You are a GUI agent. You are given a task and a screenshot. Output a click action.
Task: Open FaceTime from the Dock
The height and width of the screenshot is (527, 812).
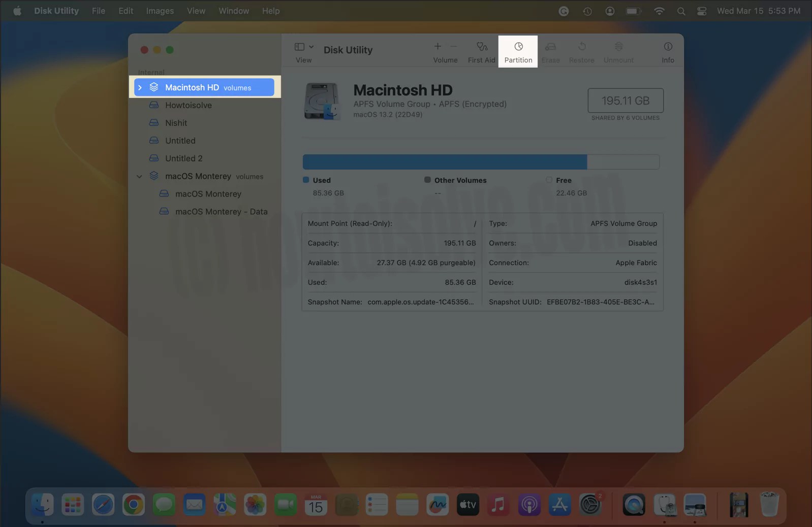pyautogui.click(x=286, y=505)
